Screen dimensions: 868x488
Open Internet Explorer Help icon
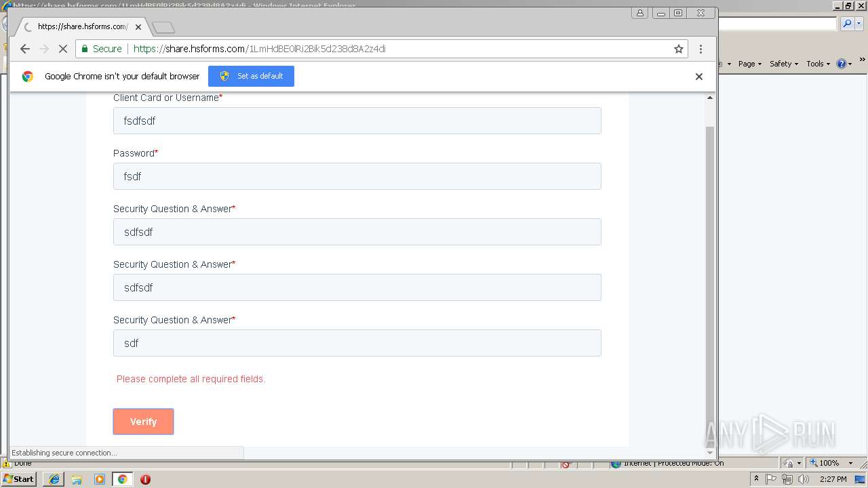pyautogui.click(x=844, y=64)
